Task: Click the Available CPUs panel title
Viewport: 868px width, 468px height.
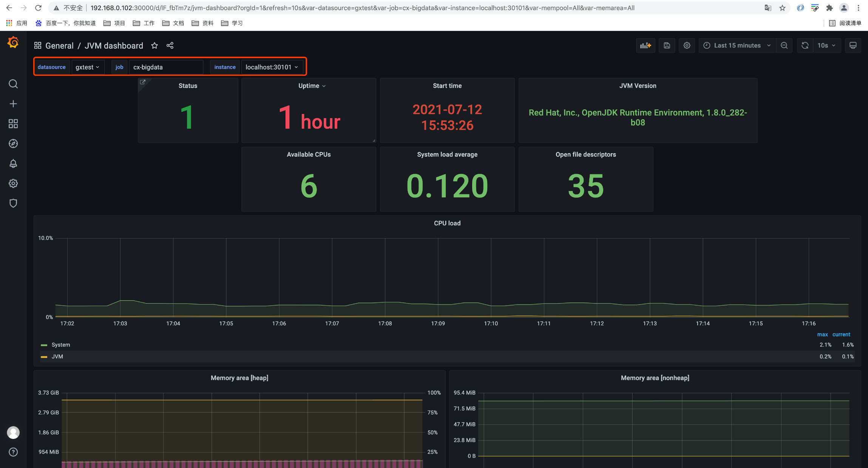Action: [x=309, y=155]
